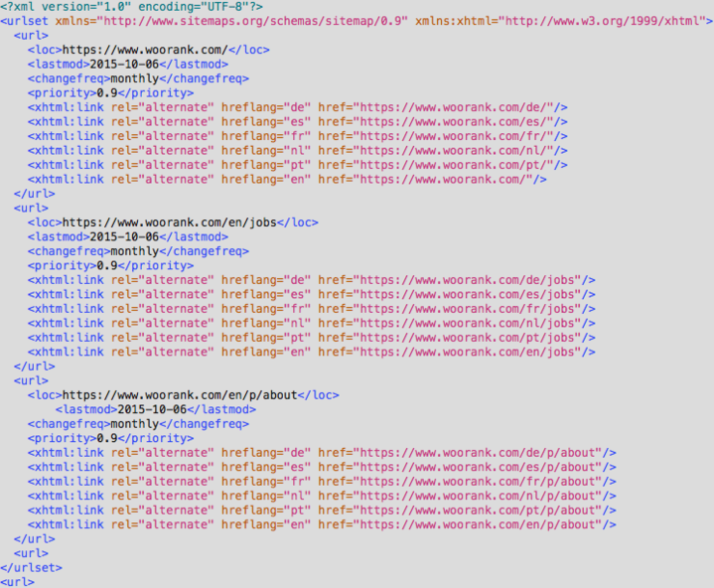Click the closing urlset tag

[x=32, y=568]
